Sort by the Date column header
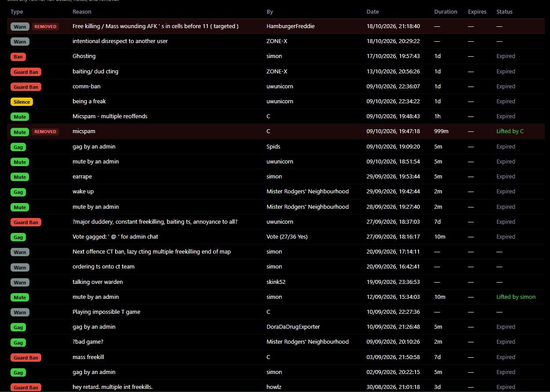The width and height of the screenshot is (550, 392). (373, 12)
